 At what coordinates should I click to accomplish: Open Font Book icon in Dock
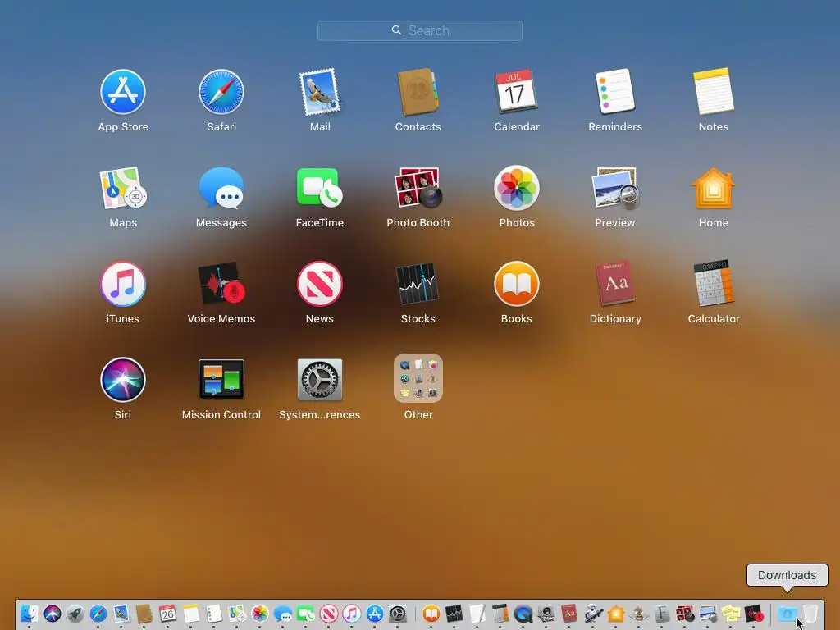point(662,614)
